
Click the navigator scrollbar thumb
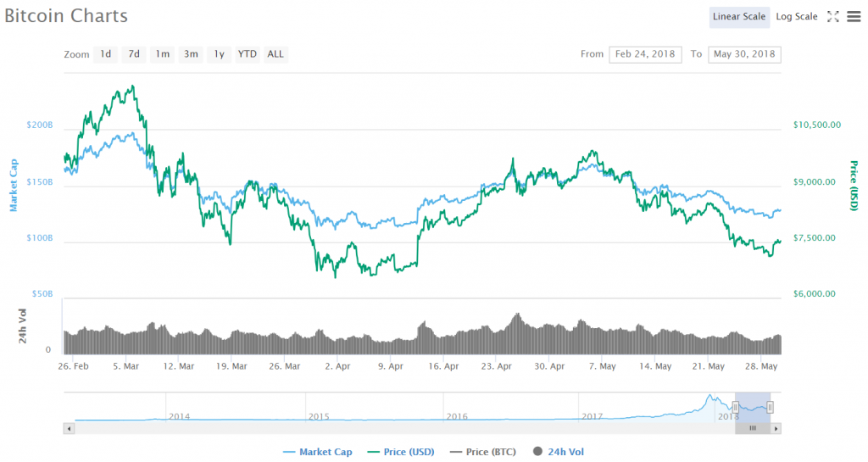pos(753,428)
